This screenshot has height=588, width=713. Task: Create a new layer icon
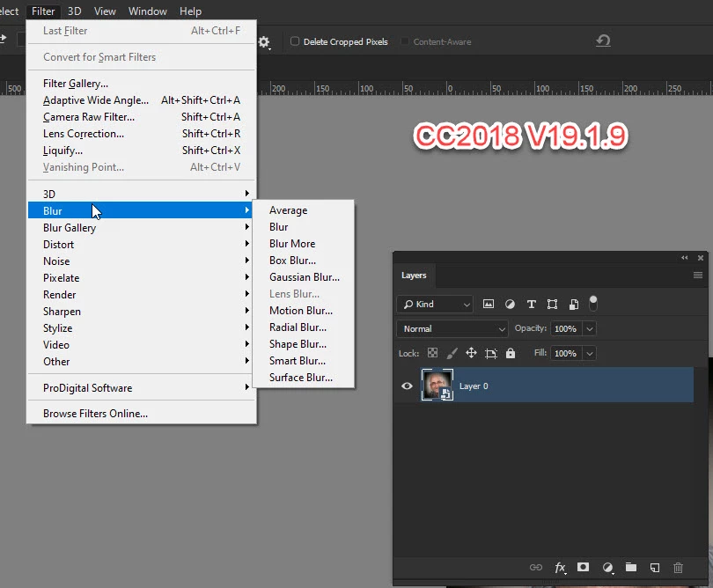pyautogui.click(x=655, y=567)
